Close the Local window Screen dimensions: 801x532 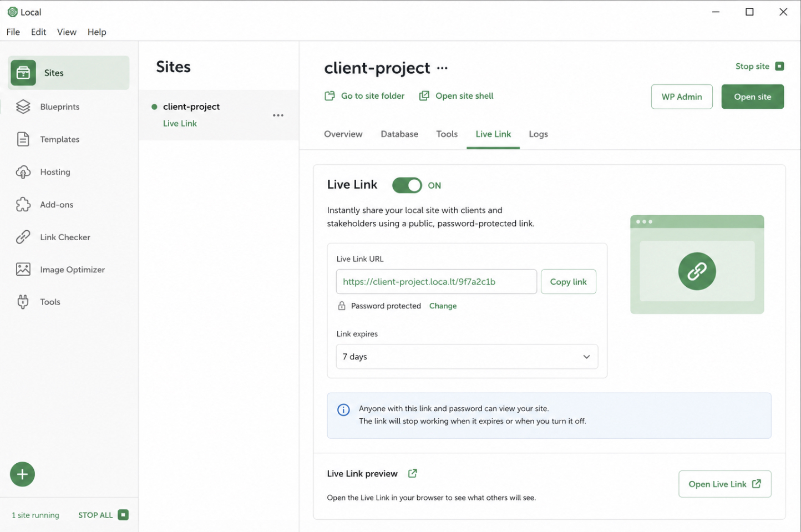coord(783,12)
